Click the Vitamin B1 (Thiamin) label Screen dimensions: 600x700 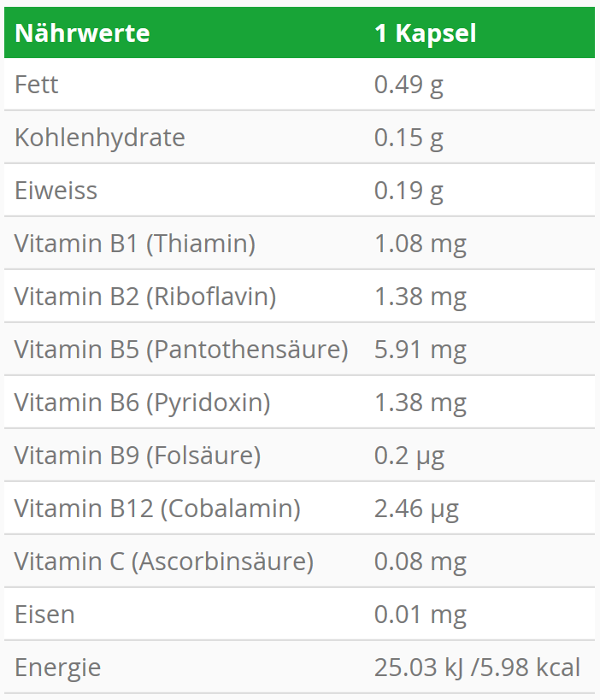(135, 244)
